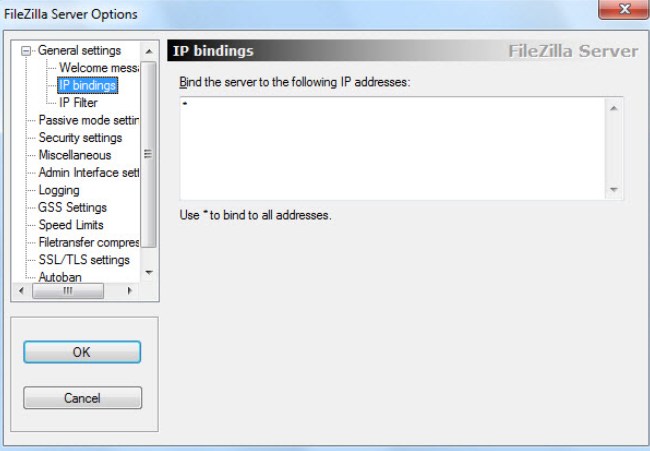Viewport: 650px width, 451px height.
Task: Collapse the General settings tree node
Action: (x=26, y=51)
